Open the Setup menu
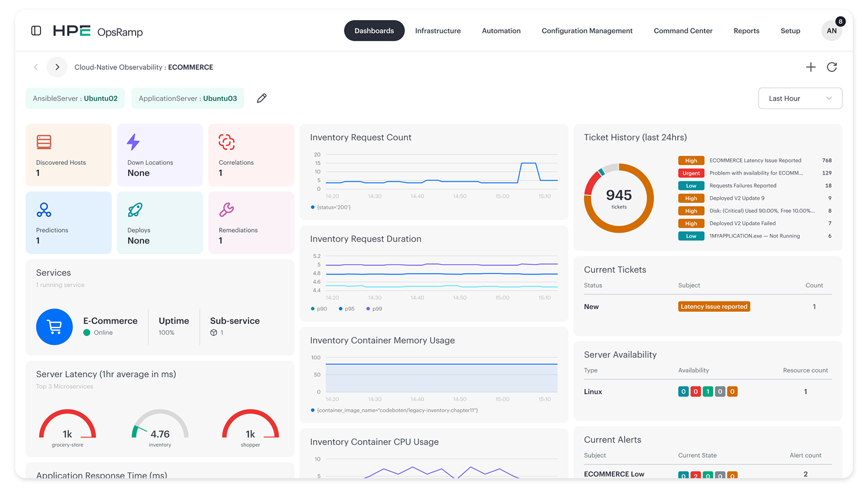 [x=790, y=31]
